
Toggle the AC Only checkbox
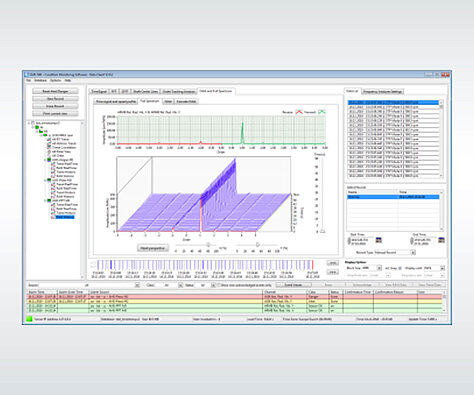tap(400, 268)
